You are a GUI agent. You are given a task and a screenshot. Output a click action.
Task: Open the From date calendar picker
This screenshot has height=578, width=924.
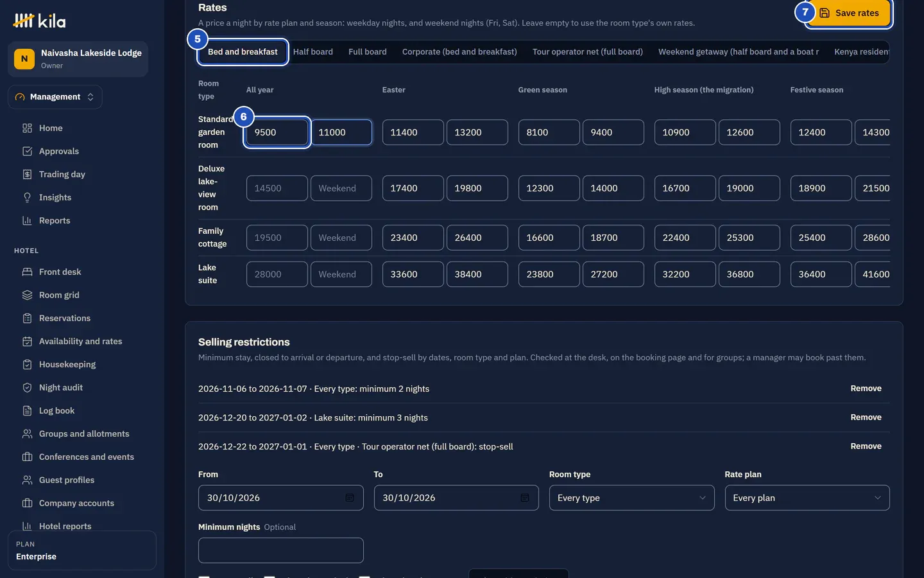click(350, 498)
